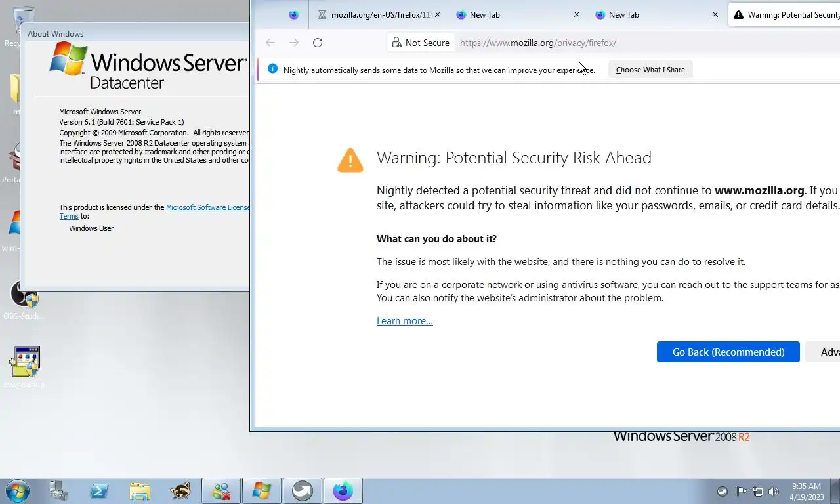Click bold www.mozilla.org text in warning

(x=759, y=190)
